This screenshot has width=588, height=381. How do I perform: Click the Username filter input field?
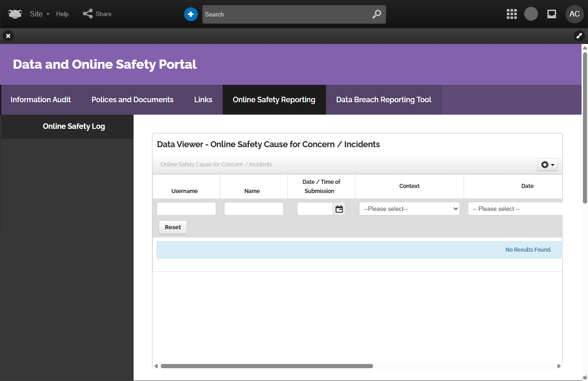186,209
